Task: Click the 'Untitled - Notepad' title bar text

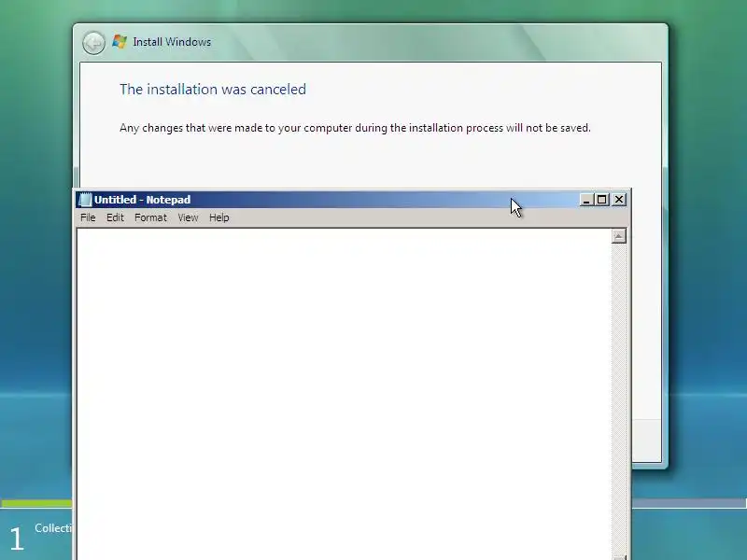Action: point(143,200)
